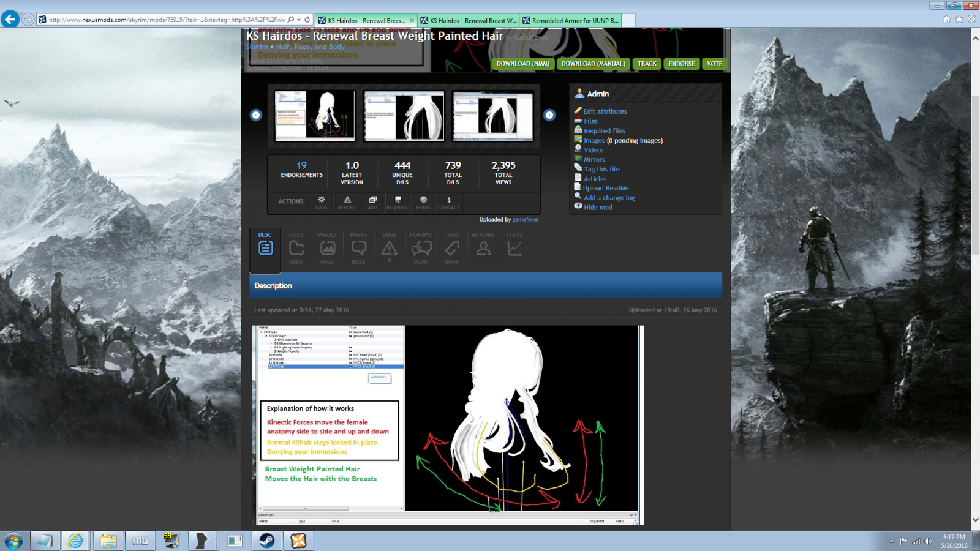Click Tag this file in Admin panel
This screenshot has width=980, height=551.
[x=601, y=169]
